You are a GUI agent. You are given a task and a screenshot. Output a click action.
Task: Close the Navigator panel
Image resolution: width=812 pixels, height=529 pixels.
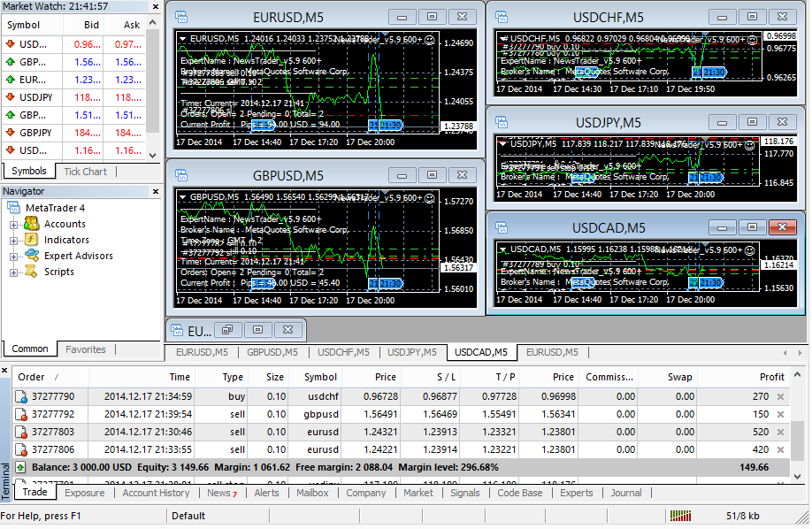click(x=155, y=191)
